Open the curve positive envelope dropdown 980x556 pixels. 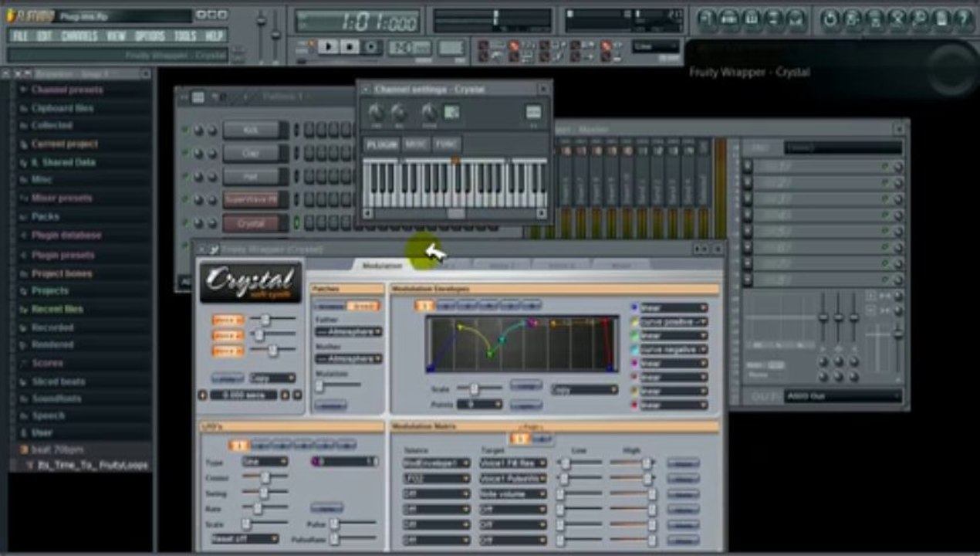click(x=674, y=321)
